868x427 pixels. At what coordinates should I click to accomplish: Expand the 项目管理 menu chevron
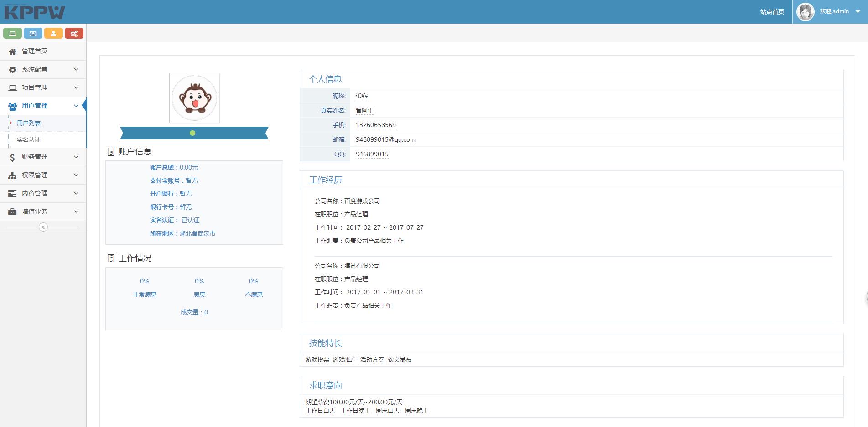click(76, 87)
